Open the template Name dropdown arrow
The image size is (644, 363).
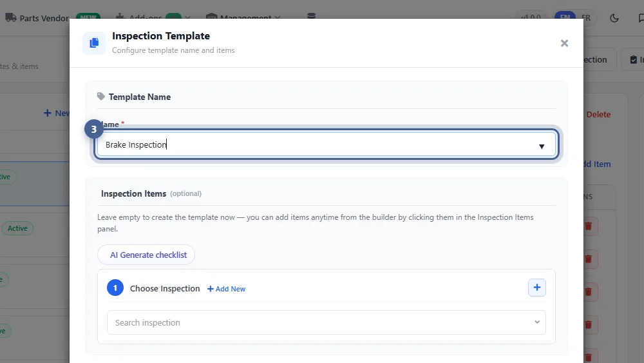(542, 146)
